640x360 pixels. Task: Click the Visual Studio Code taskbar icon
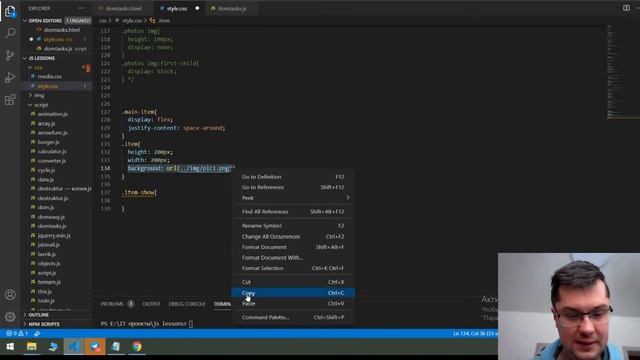[74, 347]
